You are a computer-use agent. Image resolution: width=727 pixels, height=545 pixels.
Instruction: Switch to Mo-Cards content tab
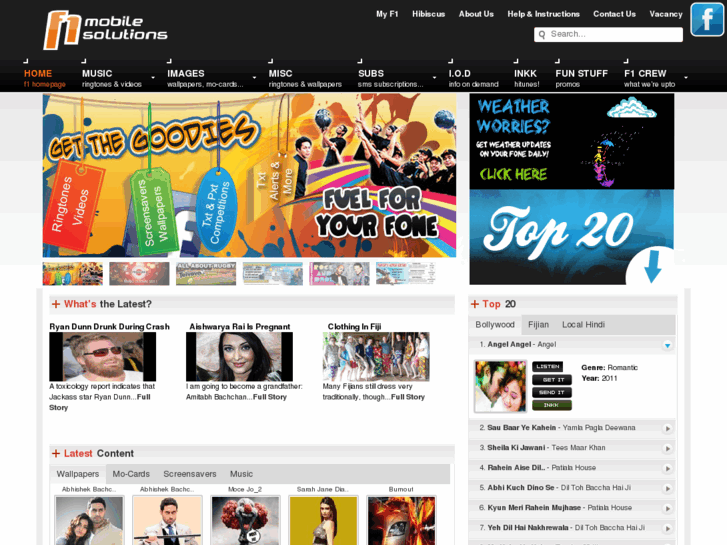(131, 474)
